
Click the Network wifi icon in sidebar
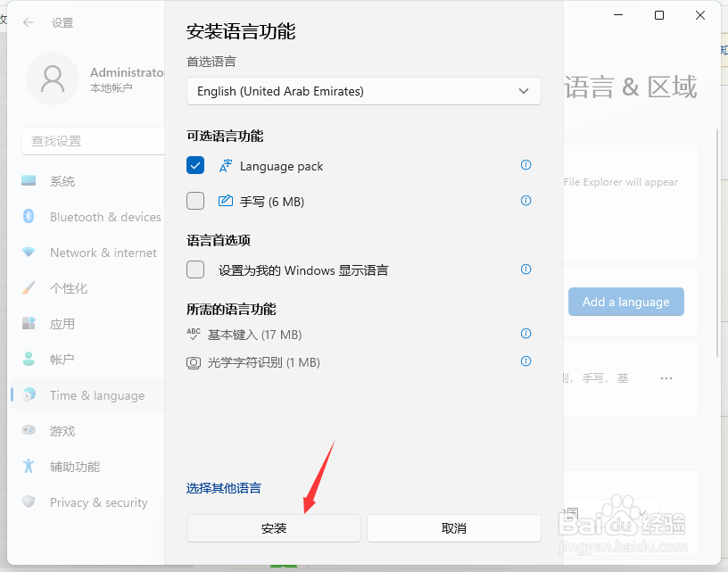(29, 253)
